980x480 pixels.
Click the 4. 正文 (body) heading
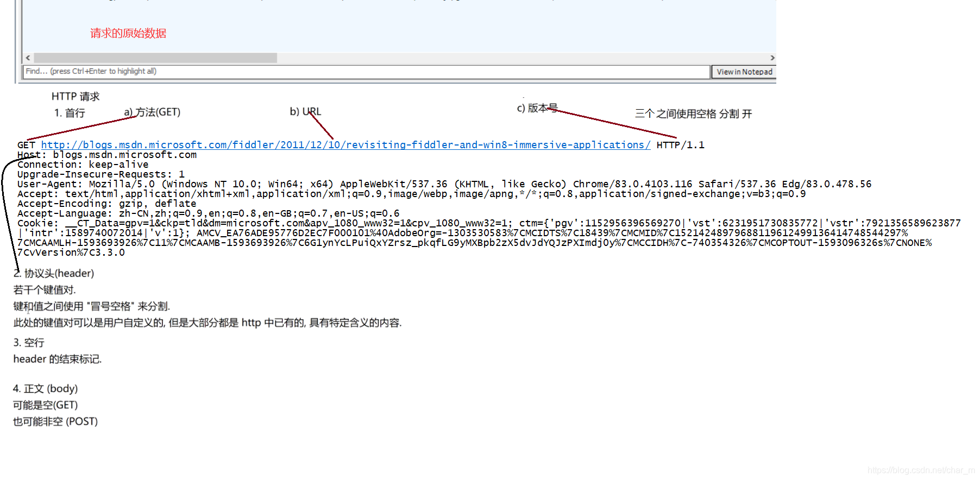click(x=46, y=389)
